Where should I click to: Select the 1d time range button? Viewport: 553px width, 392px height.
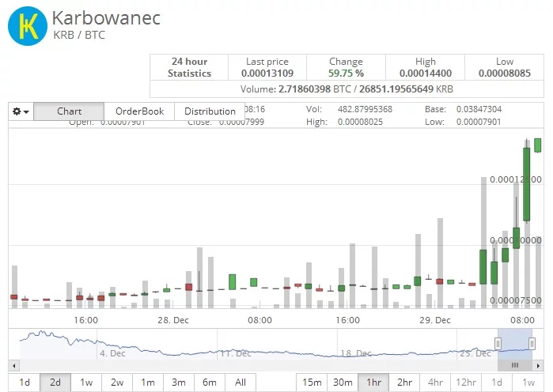(x=25, y=383)
